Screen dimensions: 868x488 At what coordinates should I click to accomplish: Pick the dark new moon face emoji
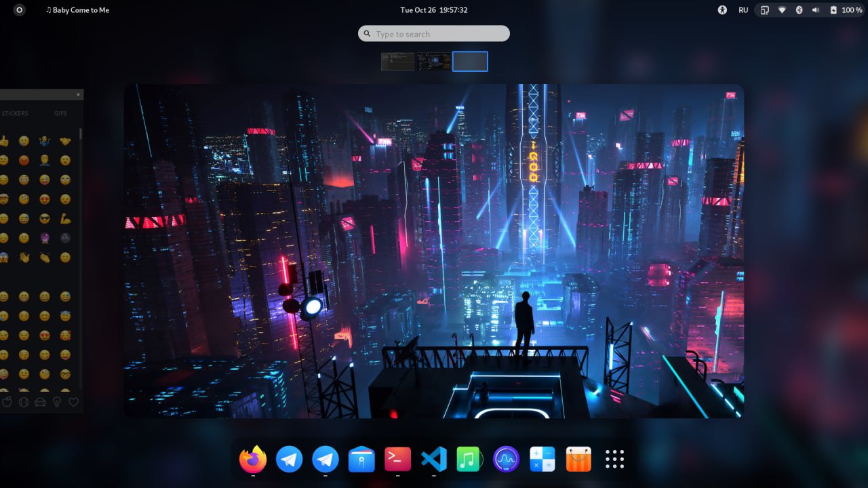tap(65, 238)
